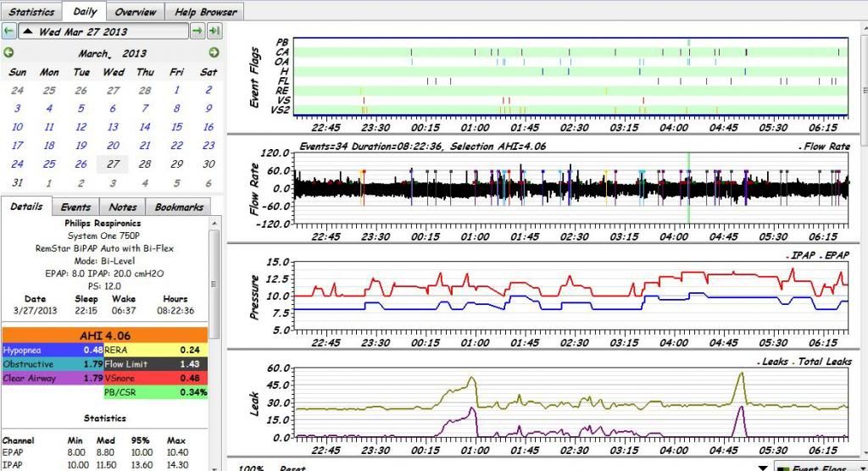The width and height of the screenshot is (868, 471).
Task: Click the Reset zoom button
Action: (x=292, y=468)
